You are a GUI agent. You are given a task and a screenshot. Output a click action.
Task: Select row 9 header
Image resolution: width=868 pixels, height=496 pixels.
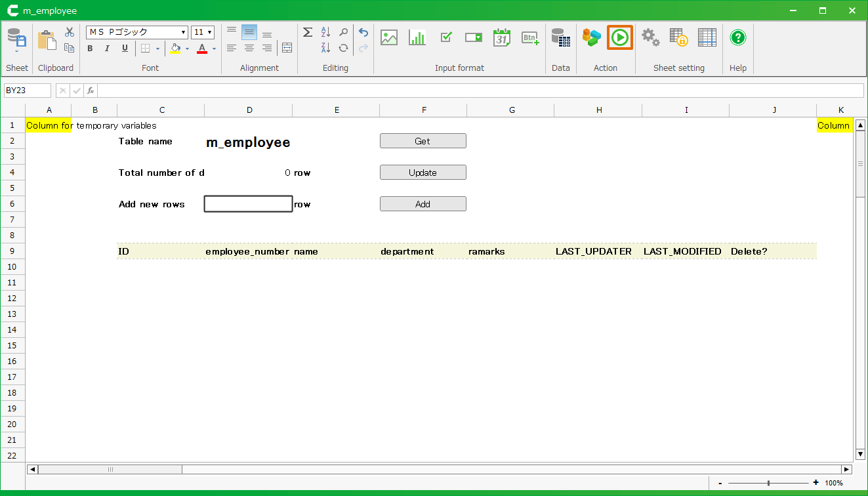[x=12, y=251]
